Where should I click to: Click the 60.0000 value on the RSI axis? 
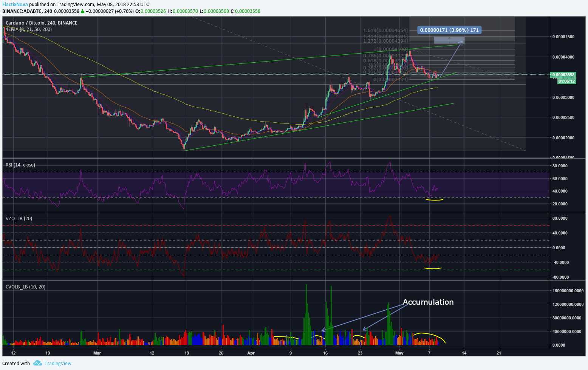[x=560, y=179]
